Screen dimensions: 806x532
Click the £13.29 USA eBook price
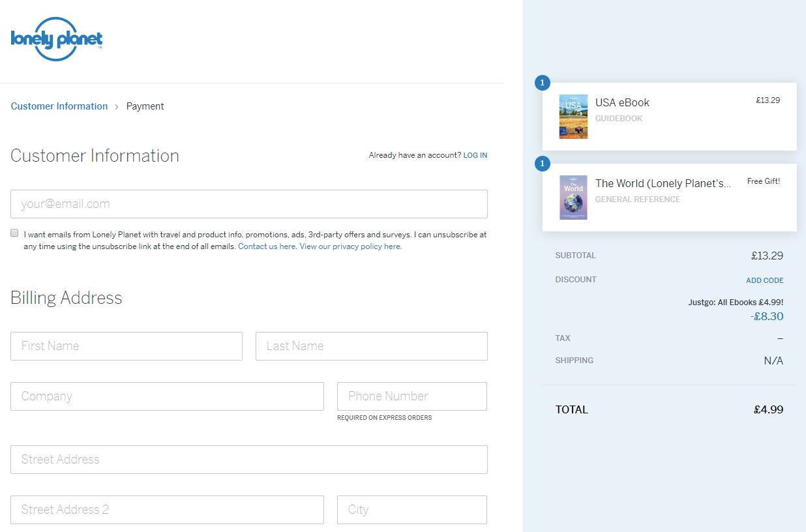click(768, 100)
